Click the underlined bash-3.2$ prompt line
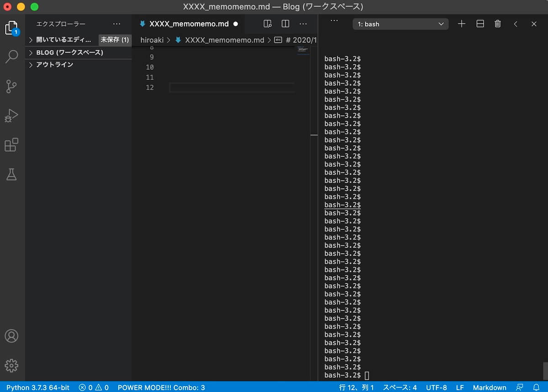 pos(342,205)
